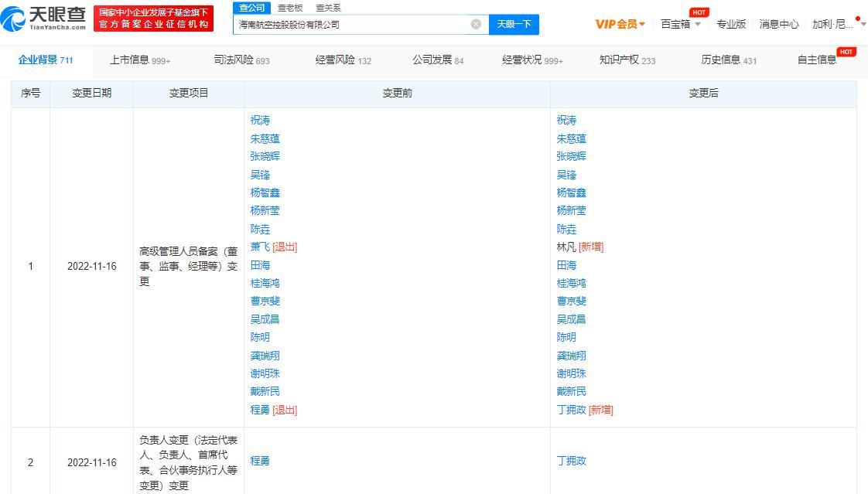Open 谢明珠 in the 变更后 column
The height and width of the screenshot is (494, 868).
coord(571,373)
